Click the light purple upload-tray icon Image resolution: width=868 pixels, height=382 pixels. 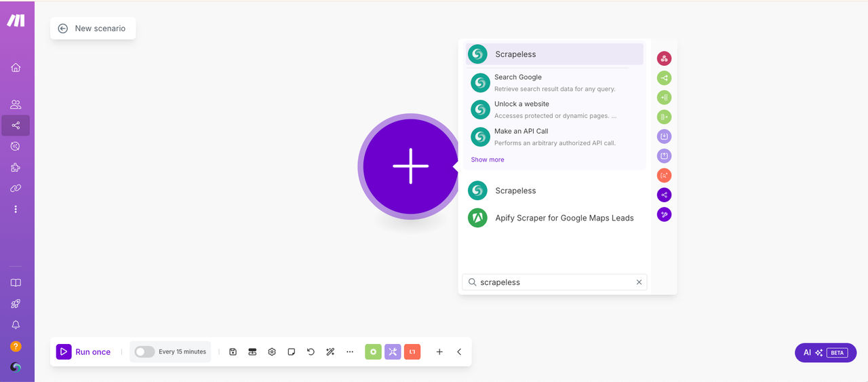point(664,156)
